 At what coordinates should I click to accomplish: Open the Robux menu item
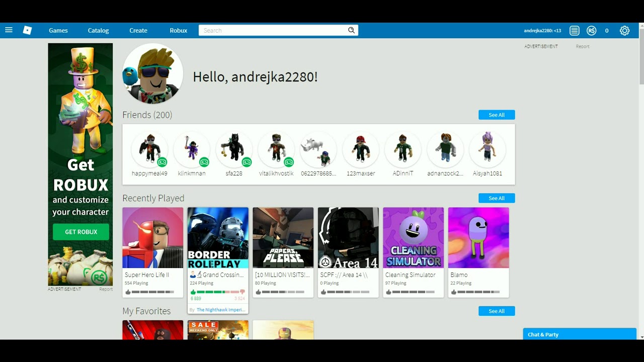(x=179, y=30)
